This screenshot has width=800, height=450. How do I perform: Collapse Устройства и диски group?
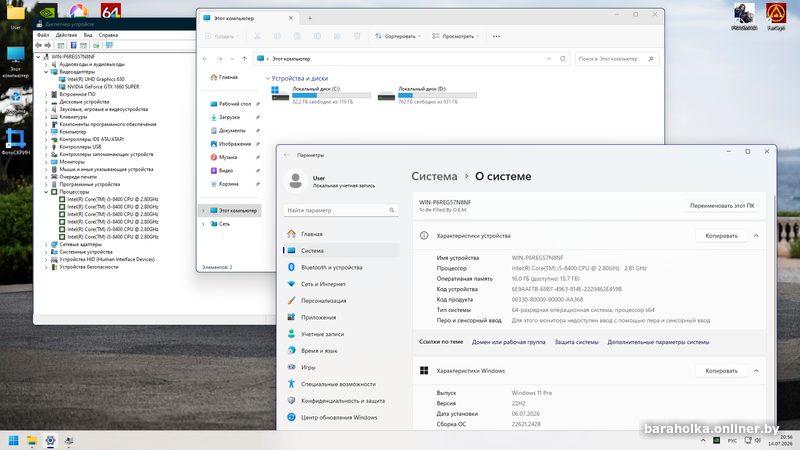pyautogui.click(x=268, y=79)
